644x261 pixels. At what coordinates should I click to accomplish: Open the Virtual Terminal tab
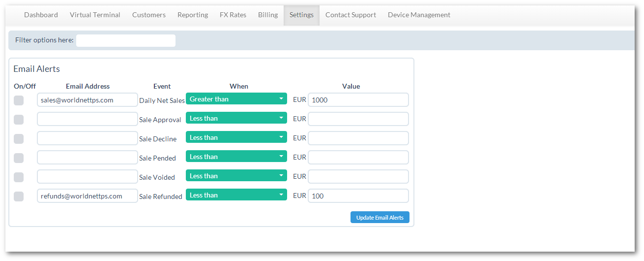tap(95, 15)
